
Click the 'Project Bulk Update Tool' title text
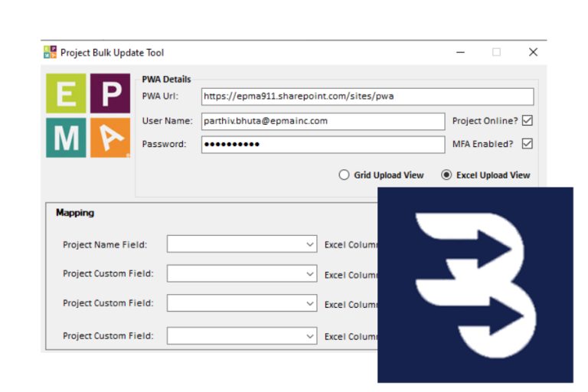coord(112,53)
